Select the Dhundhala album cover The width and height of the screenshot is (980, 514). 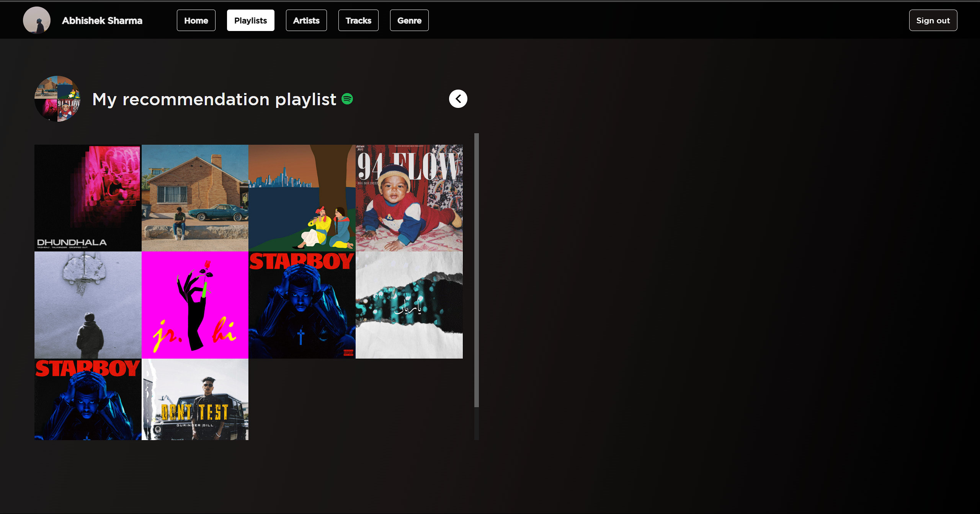[x=88, y=198]
